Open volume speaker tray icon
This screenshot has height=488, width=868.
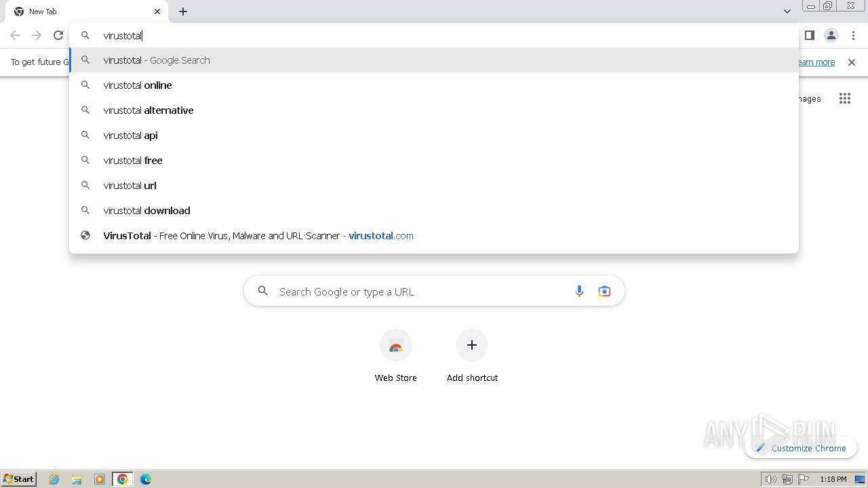(770, 479)
